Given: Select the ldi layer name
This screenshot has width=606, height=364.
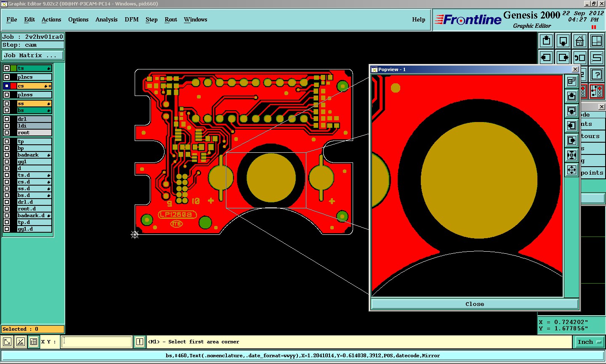Looking at the screenshot, I should [35, 126].
